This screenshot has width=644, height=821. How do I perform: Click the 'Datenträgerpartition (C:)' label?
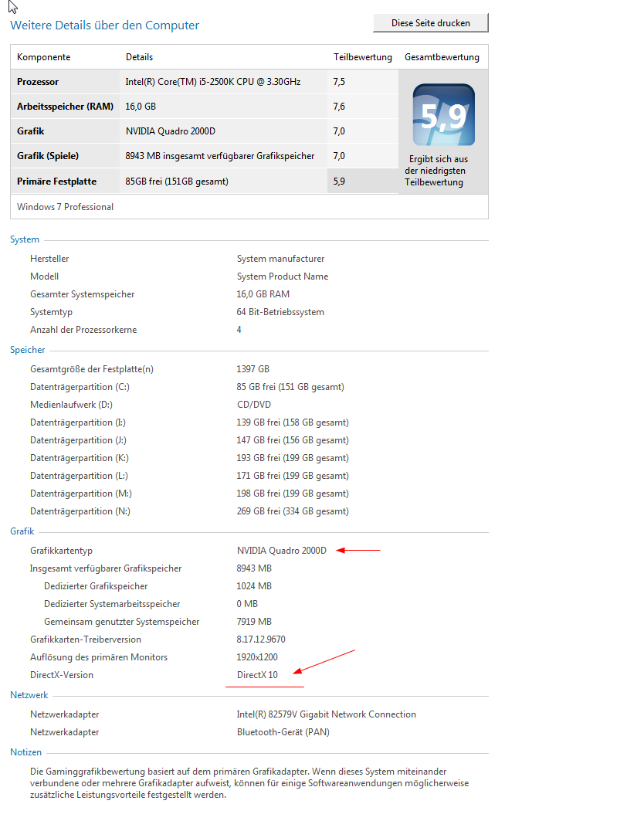pos(80,387)
